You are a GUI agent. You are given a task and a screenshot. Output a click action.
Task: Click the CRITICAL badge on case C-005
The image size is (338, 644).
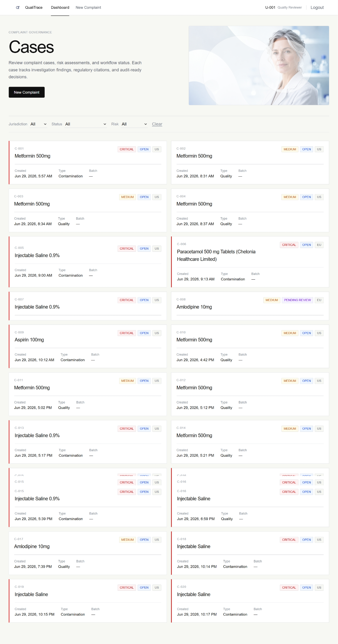point(127,249)
